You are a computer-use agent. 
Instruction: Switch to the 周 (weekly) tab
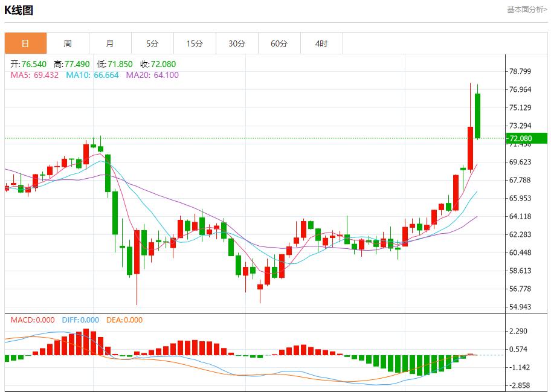point(68,43)
